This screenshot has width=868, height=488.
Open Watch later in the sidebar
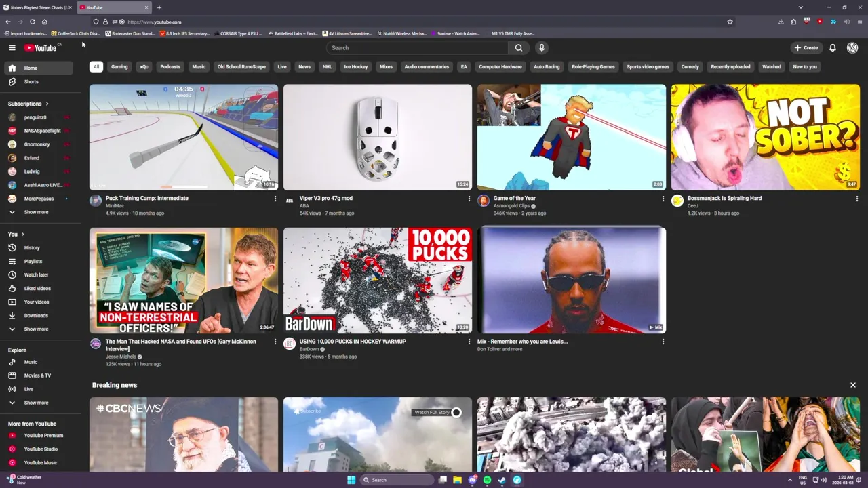coord(38,274)
